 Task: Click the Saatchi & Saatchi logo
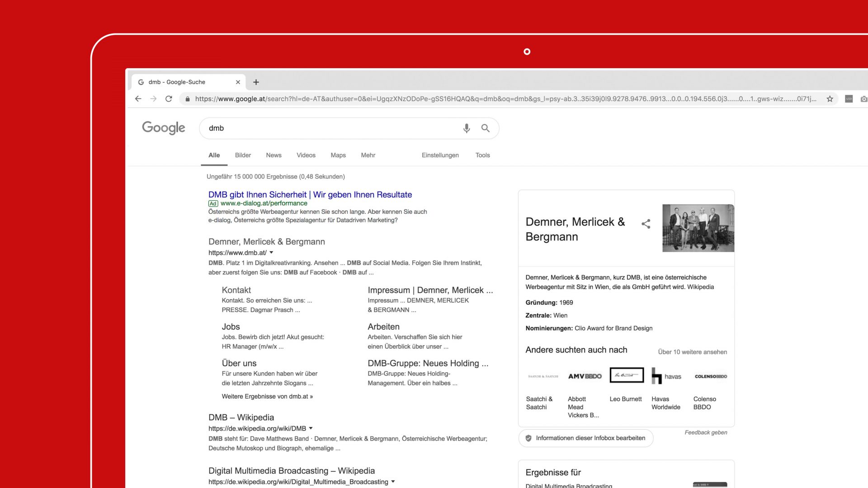(x=543, y=376)
